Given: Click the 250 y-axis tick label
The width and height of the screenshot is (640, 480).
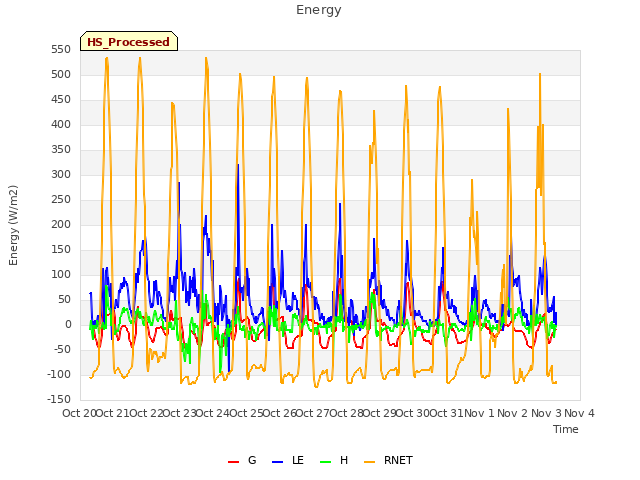Looking at the screenshot, I should (x=61, y=200).
